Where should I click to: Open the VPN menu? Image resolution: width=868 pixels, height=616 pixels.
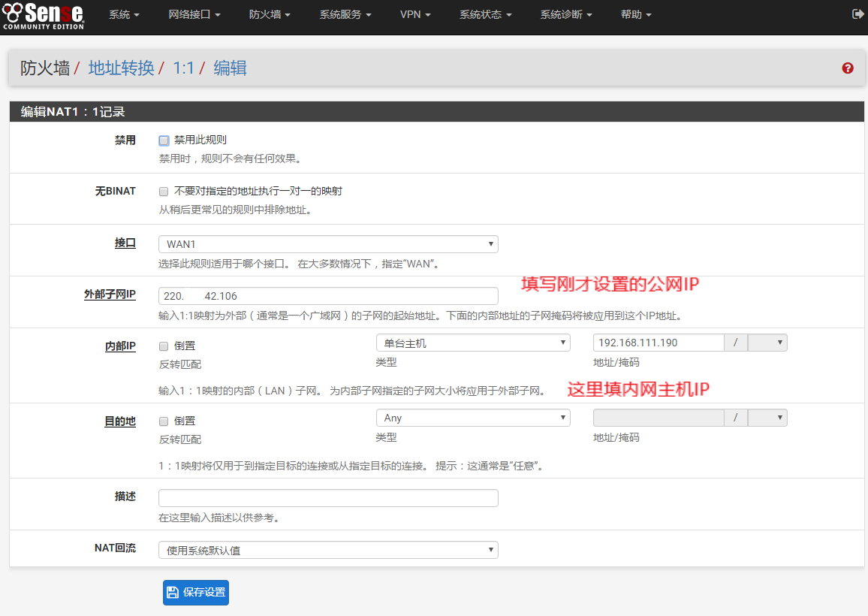(x=415, y=15)
